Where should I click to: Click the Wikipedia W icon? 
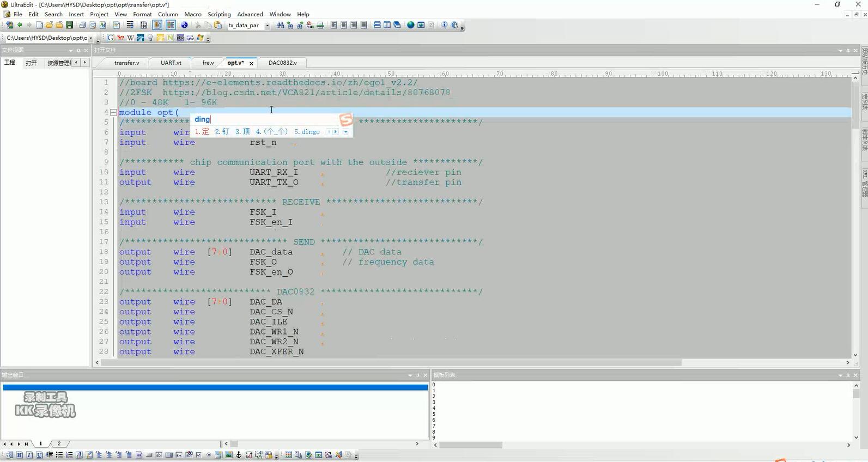[x=130, y=38]
